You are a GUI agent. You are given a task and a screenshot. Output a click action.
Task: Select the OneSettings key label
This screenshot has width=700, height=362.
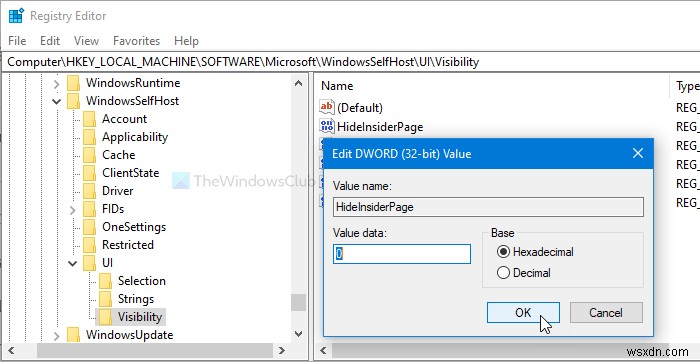[x=134, y=227]
